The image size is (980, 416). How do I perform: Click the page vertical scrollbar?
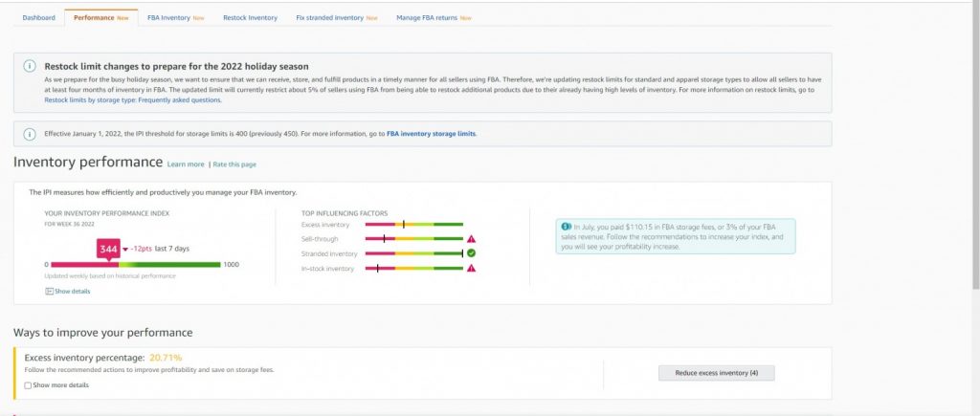pos(975,146)
